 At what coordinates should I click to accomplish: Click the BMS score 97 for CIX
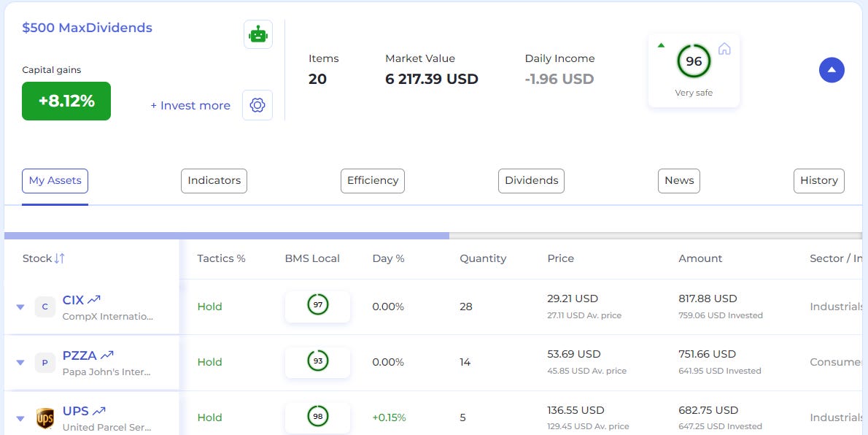tap(318, 305)
